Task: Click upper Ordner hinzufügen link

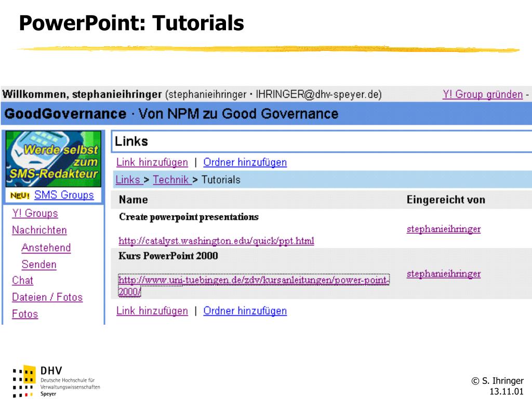Action: coord(245,163)
